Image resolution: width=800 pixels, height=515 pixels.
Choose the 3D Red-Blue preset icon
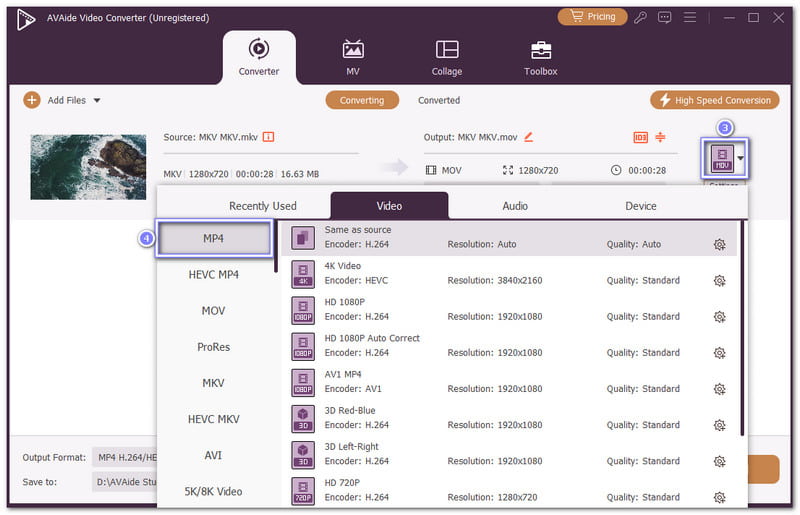[303, 419]
